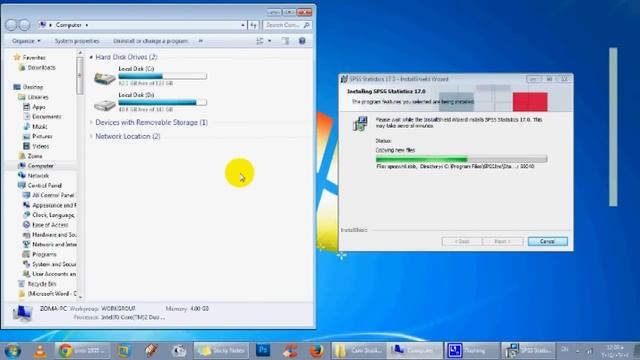Open Network in the navigation pane
Image resolution: width=640 pixels, height=360 pixels.
pyautogui.click(x=38, y=176)
